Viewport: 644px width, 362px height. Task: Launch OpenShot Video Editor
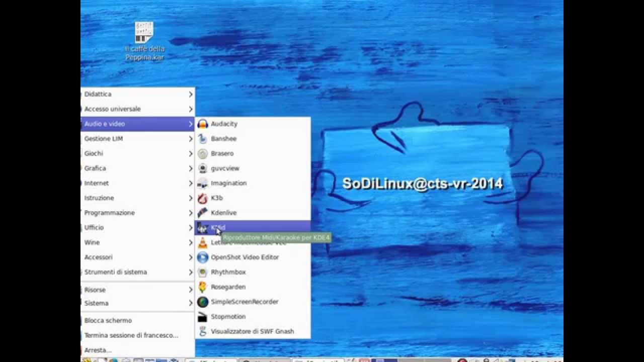pos(253,257)
